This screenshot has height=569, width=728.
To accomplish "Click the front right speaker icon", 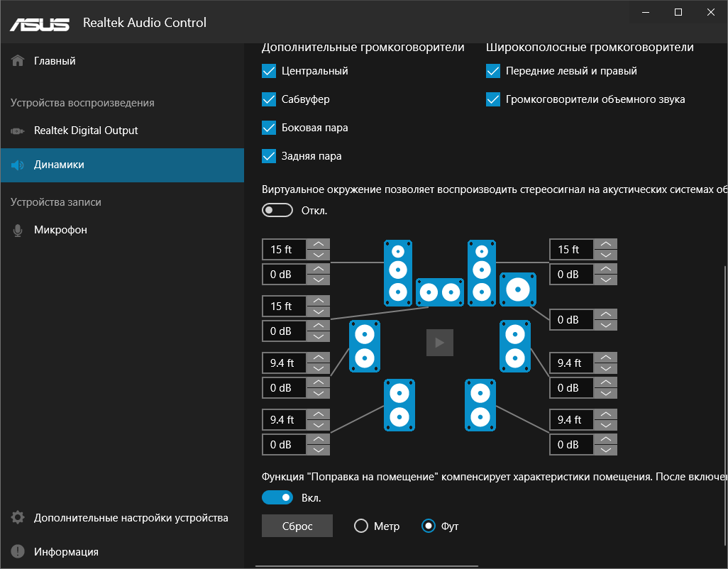I will (x=481, y=272).
